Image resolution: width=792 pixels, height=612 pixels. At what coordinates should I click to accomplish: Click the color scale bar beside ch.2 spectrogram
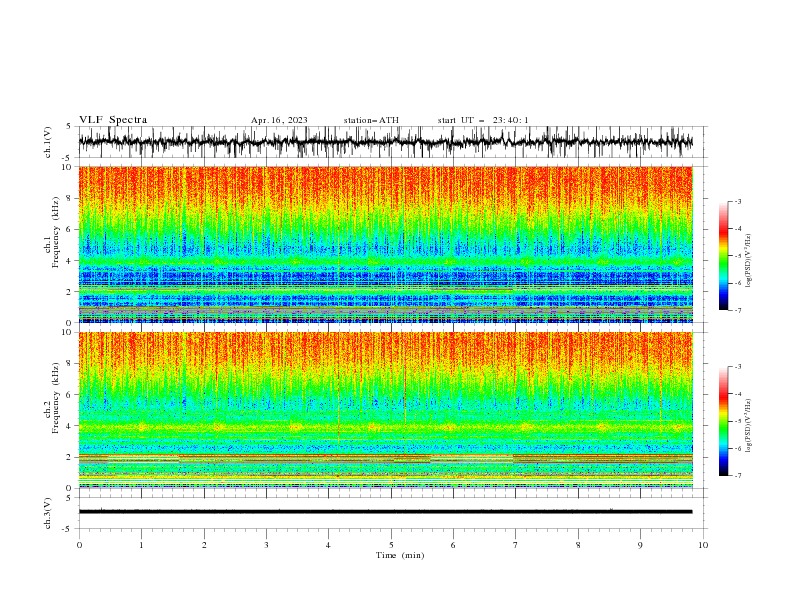click(x=723, y=421)
